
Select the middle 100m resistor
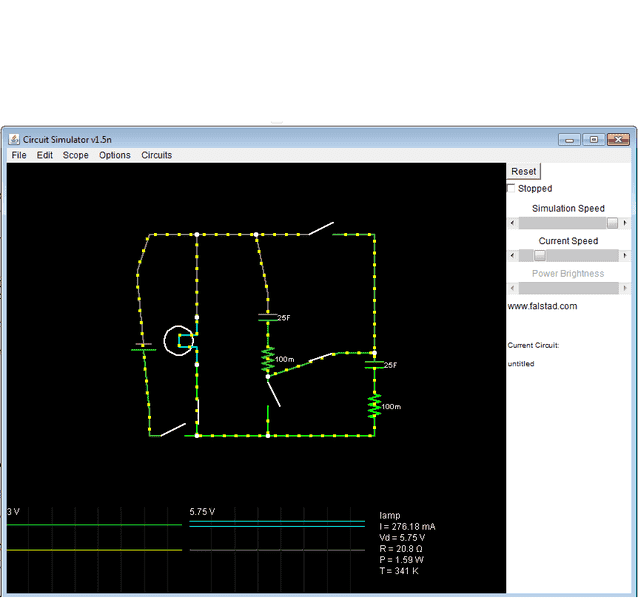268,359
